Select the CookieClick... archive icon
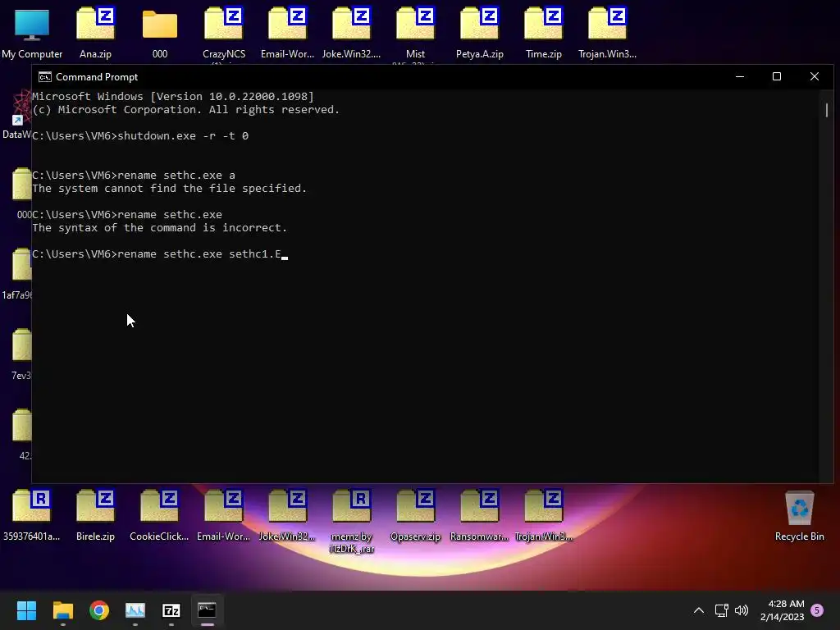 tap(159, 515)
